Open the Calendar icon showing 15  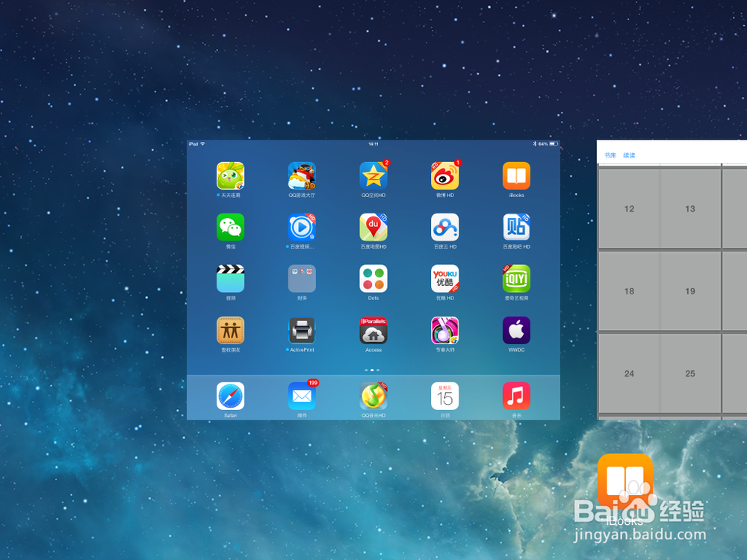tap(445, 396)
